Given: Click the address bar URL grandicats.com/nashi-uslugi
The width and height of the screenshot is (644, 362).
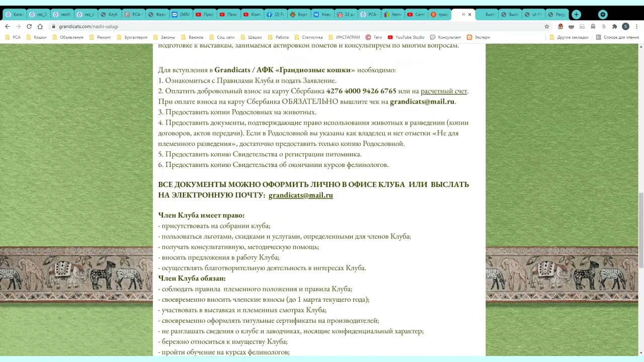Looking at the screenshot, I should click(89, 26).
